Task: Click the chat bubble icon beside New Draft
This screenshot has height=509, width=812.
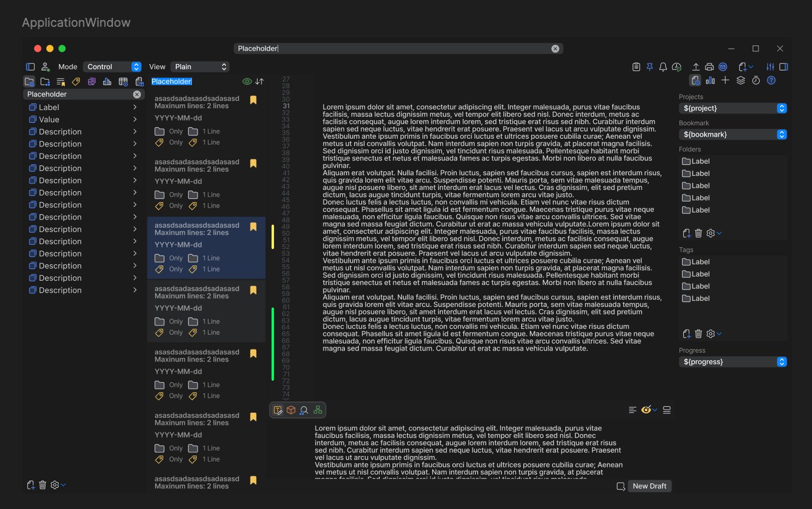Action: point(620,486)
